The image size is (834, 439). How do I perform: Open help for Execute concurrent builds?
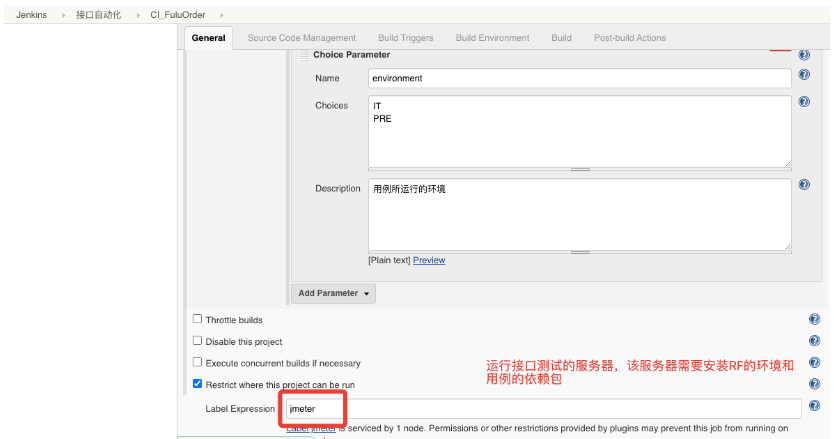(814, 362)
